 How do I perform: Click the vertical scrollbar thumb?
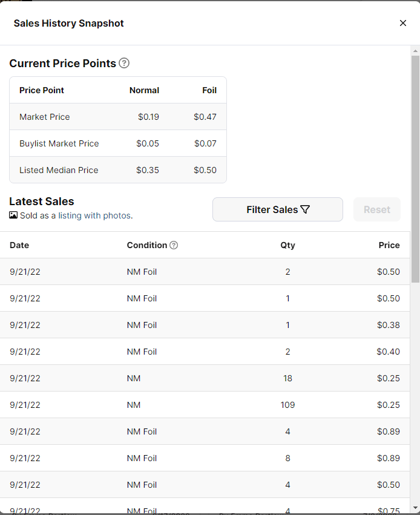(x=415, y=168)
